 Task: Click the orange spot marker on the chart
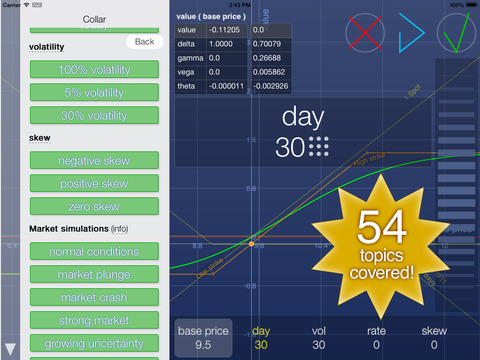252,244
